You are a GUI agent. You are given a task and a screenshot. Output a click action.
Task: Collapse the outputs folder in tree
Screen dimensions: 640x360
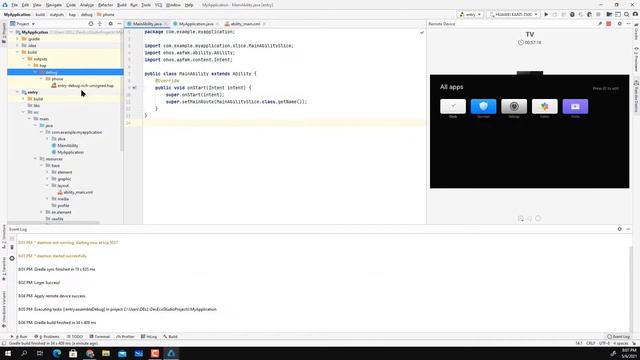click(23, 59)
